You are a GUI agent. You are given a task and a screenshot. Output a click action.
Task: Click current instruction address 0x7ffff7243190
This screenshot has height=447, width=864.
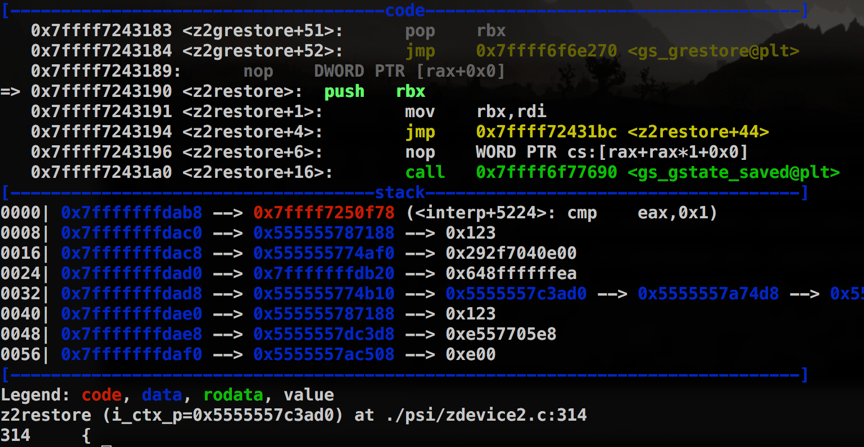pos(101,92)
